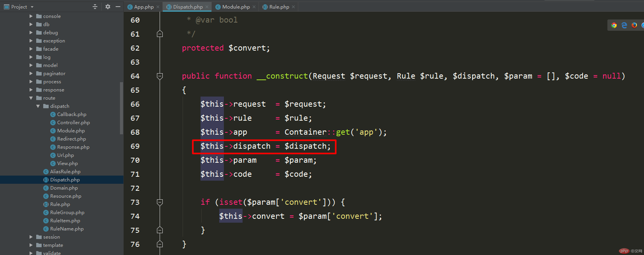Hide the Project panel with minus icon
The image size is (644, 255).
pos(118,7)
